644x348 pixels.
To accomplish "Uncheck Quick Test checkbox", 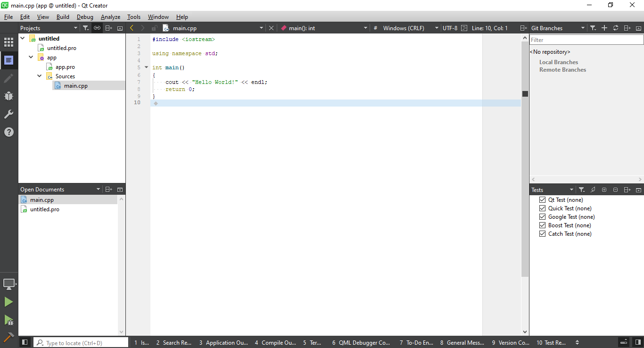I will pos(542,208).
